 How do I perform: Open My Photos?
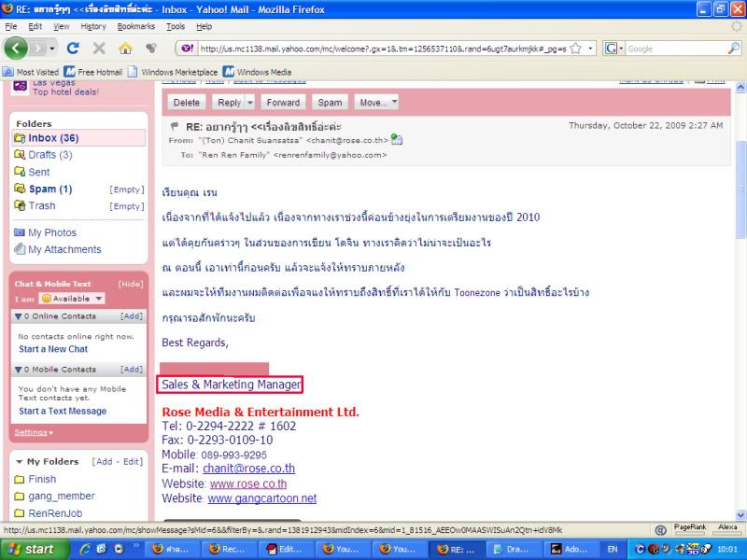pyautogui.click(x=52, y=232)
